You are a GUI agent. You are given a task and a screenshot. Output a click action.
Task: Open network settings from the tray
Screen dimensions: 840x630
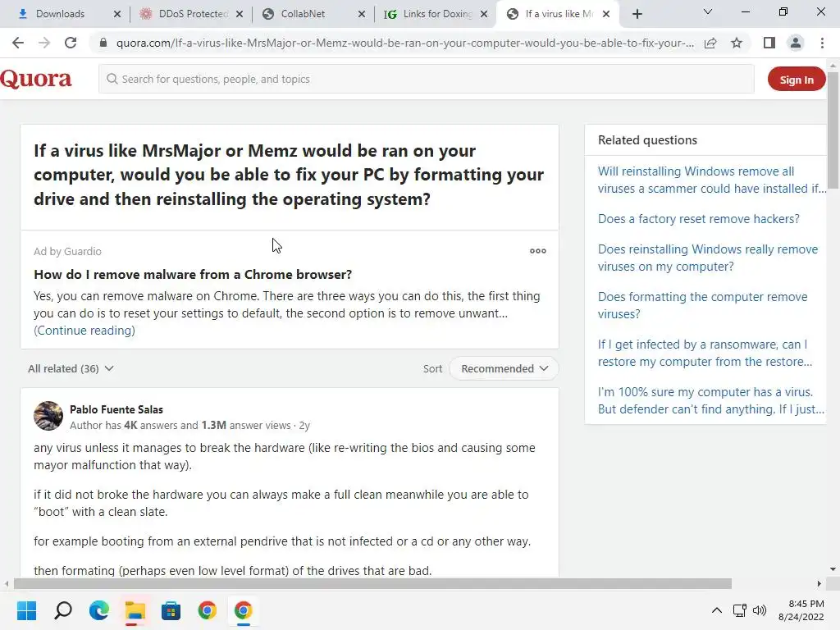pos(740,610)
